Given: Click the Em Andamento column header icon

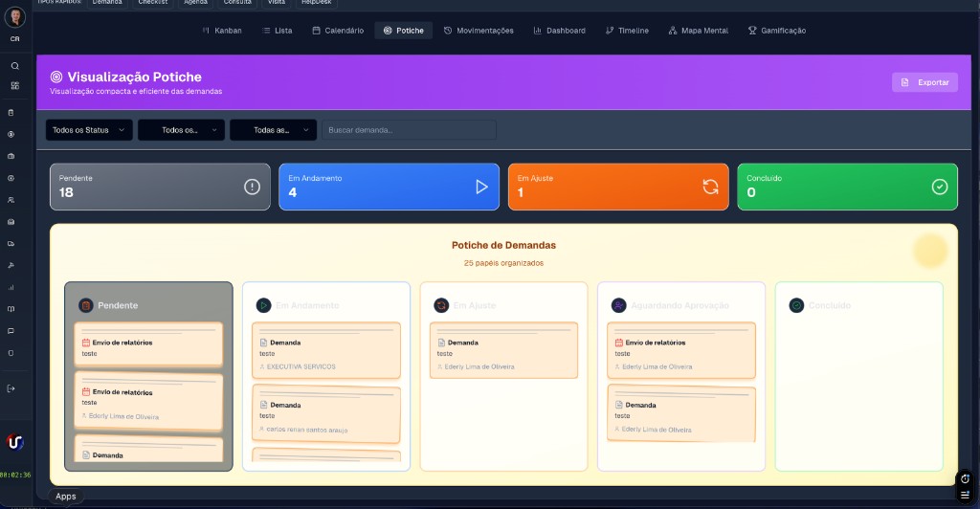Looking at the screenshot, I should pos(264,305).
